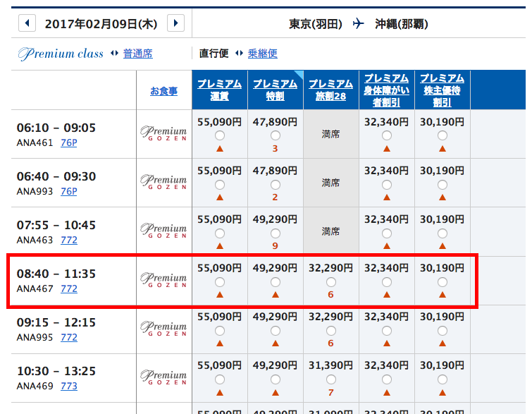This screenshot has width=532, height=414.
Task: Open プレミアム株主優待割引 fare header
Action: [x=442, y=90]
